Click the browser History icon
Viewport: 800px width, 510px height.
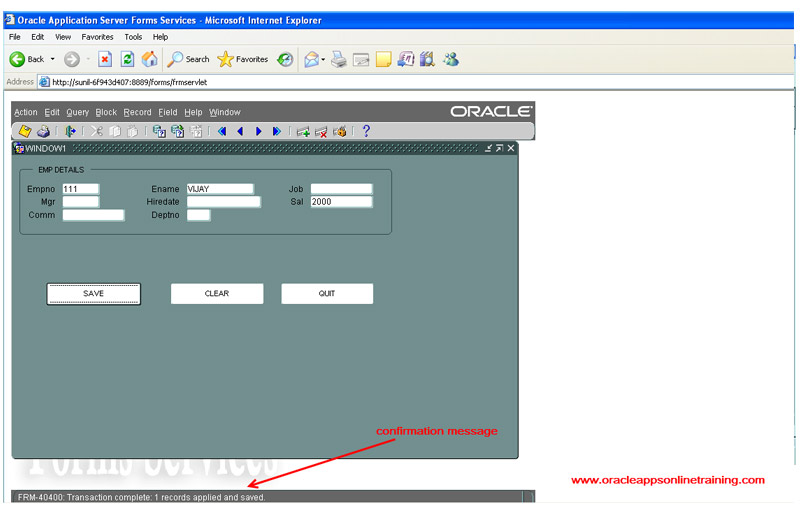285,59
